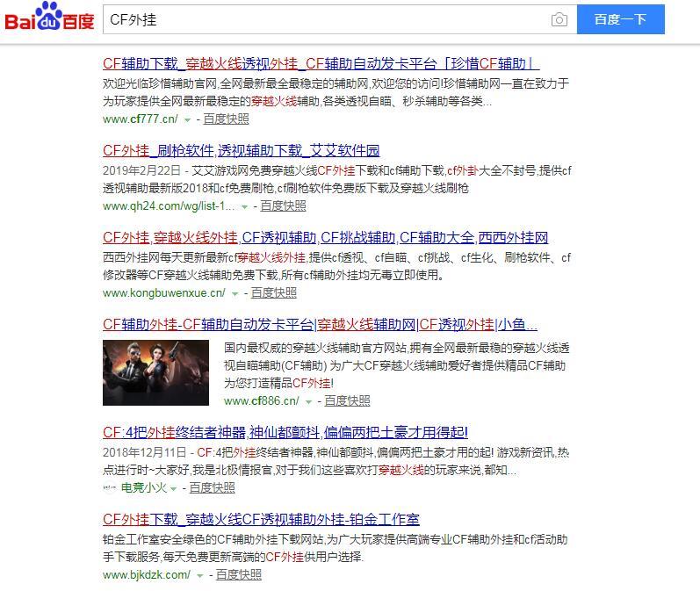Click date text 2019年2月22日
700x591 pixels.
pyautogui.click(x=141, y=170)
